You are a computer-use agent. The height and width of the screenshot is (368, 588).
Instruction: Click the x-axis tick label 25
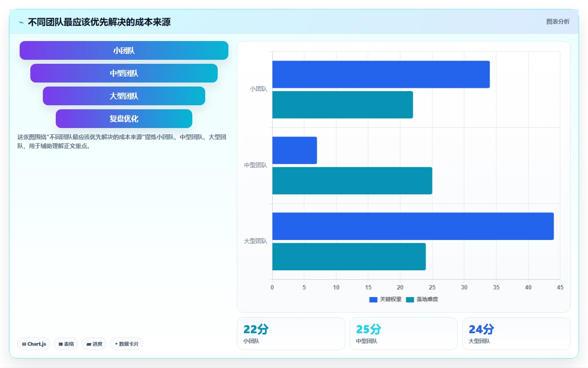tap(432, 287)
